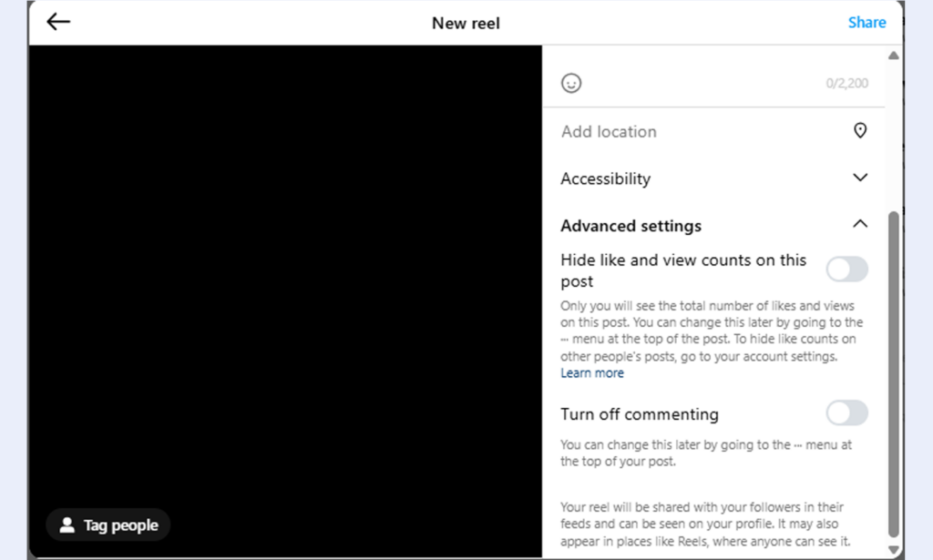Click the Accessibility section label
Screen dimensions: 933x560
pyautogui.click(x=605, y=179)
